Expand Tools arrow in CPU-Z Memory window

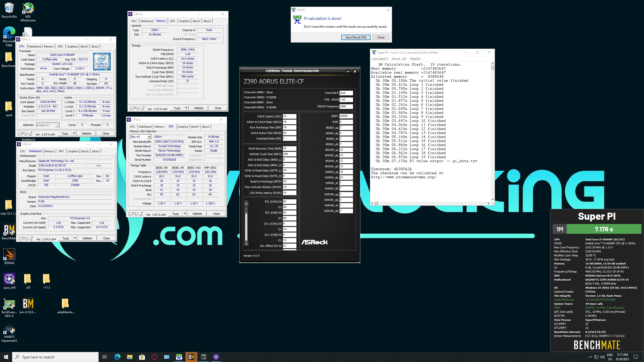tap(186, 108)
